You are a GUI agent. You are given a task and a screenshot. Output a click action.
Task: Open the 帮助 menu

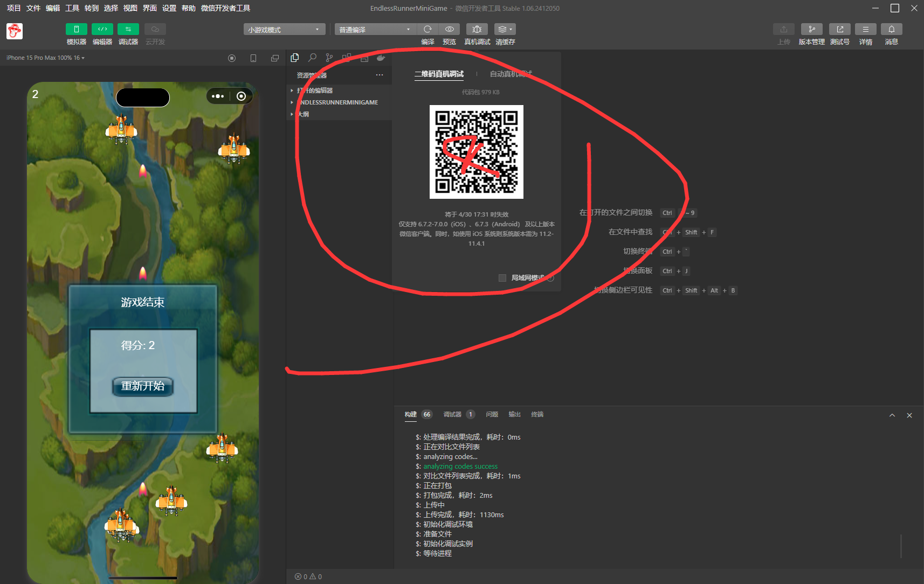tap(189, 8)
